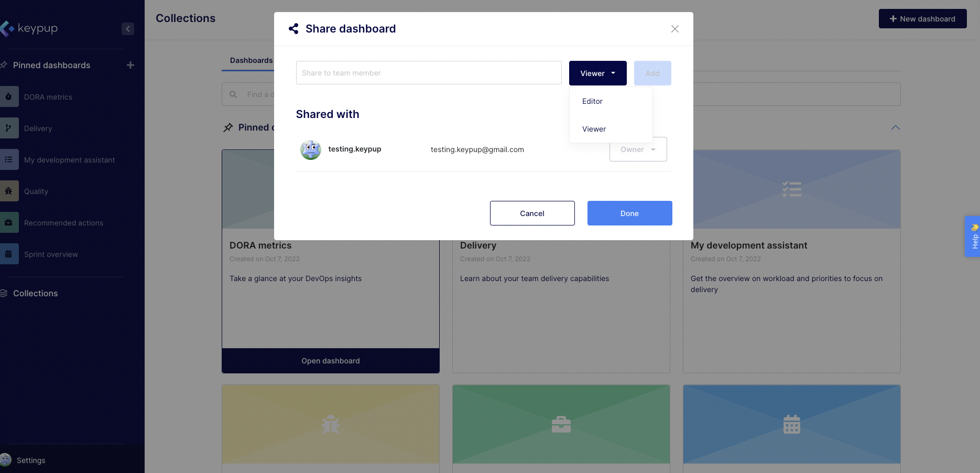Open the DORA metrics dashboard from the sidebar

coord(9,96)
